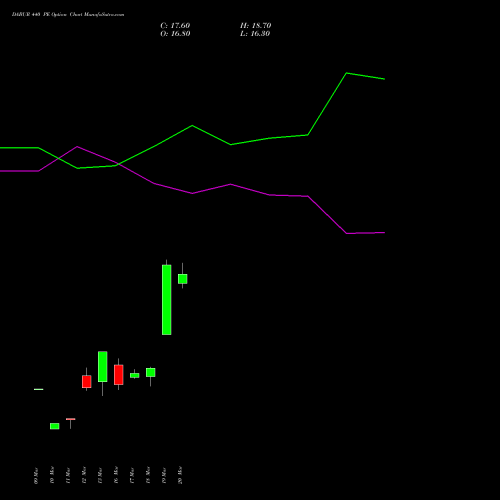Click the 10 Mar date axis label
Image resolution: width=500 pixels, height=500 pixels.
click(52, 476)
